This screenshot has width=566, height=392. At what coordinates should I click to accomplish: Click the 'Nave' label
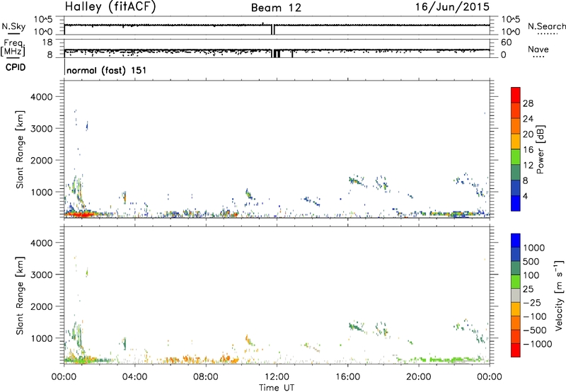pyautogui.click(x=538, y=50)
